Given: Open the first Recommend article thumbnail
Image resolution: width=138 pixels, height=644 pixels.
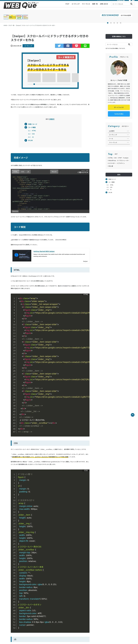Looking at the screenshot, I should click(6, 17).
